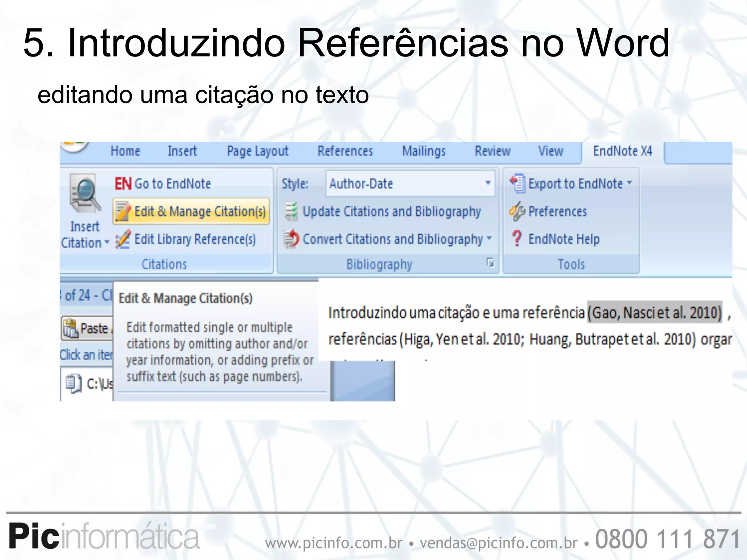
Task: Click the vendas@picinfo.com.br email address
Action: pyautogui.click(x=499, y=543)
